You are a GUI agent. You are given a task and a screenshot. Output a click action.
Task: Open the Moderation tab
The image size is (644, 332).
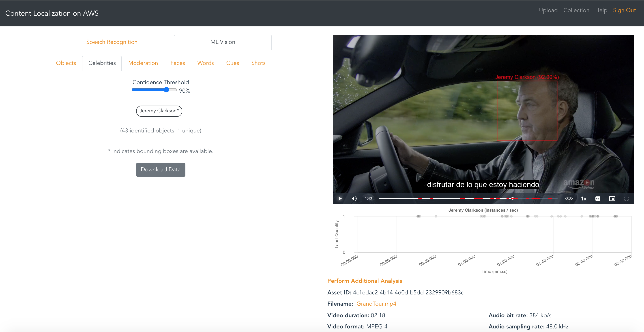(143, 63)
